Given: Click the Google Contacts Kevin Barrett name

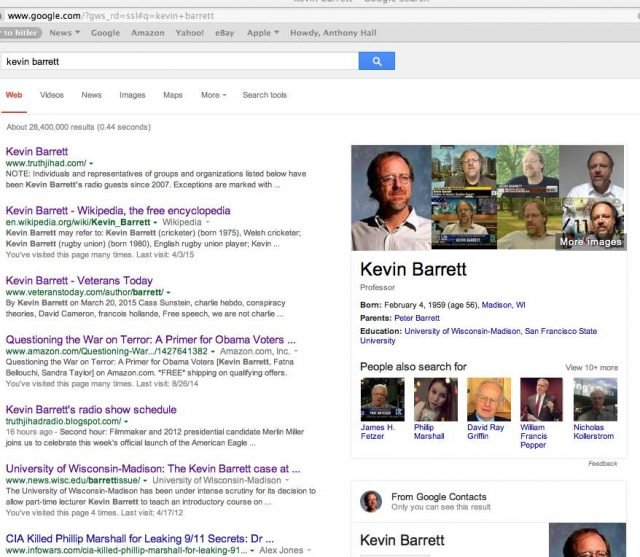Looking at the screenshot, I should pos(402,540).
